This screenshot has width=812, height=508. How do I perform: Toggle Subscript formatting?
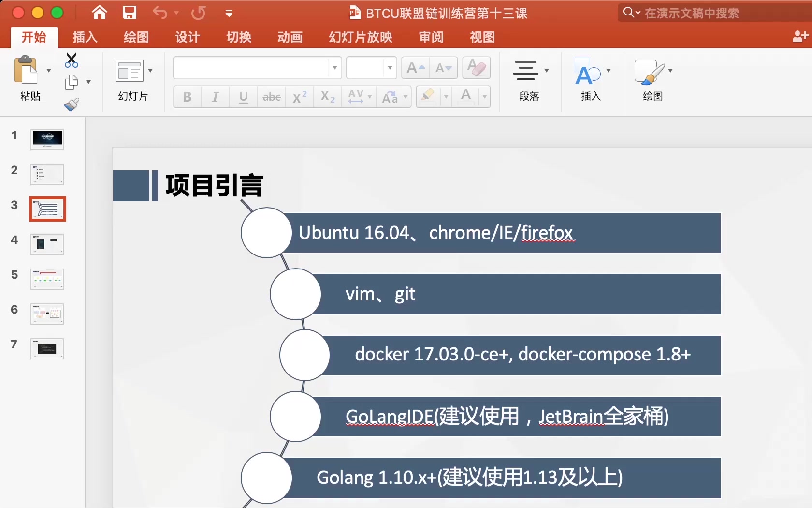pos(327,97)
